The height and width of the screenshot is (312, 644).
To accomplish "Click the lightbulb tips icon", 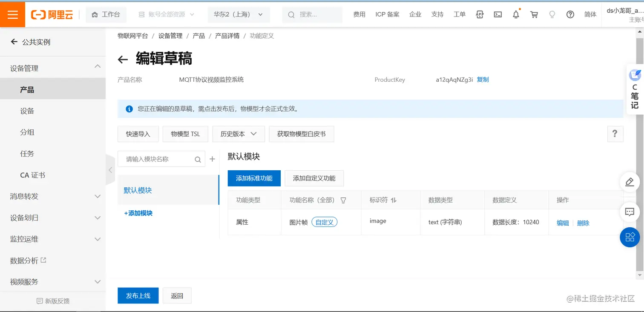I will (552, 14).
